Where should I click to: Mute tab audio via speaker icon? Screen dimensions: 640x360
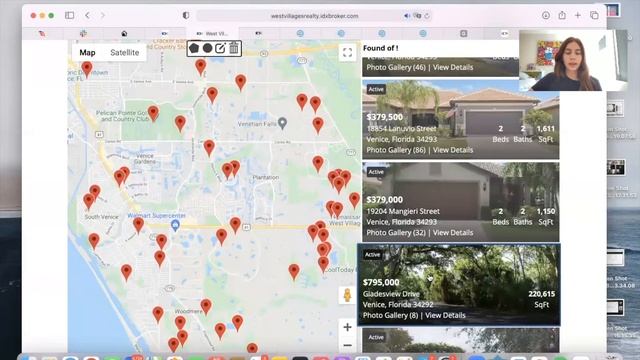tap(407, 16)
